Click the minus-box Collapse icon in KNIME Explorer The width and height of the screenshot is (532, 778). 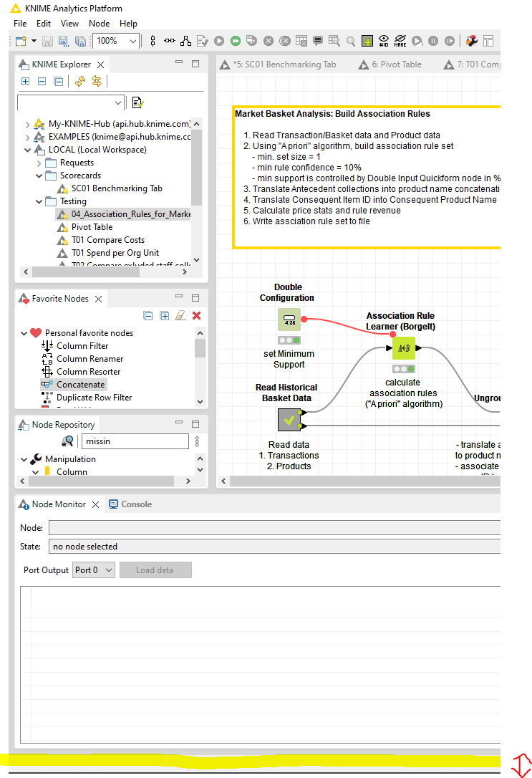click(42, 82)
